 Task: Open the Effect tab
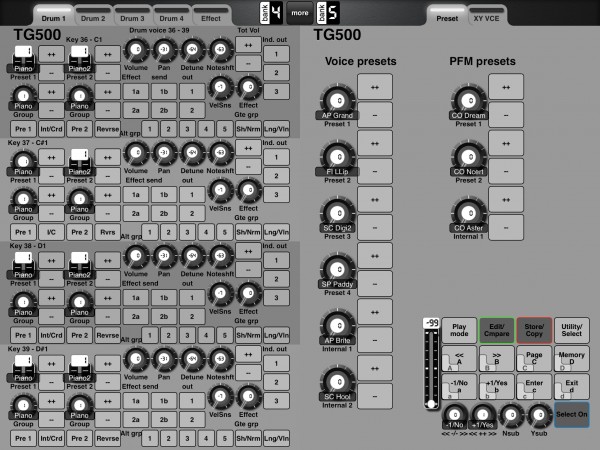pyautogui.click(x=211, y=17)
